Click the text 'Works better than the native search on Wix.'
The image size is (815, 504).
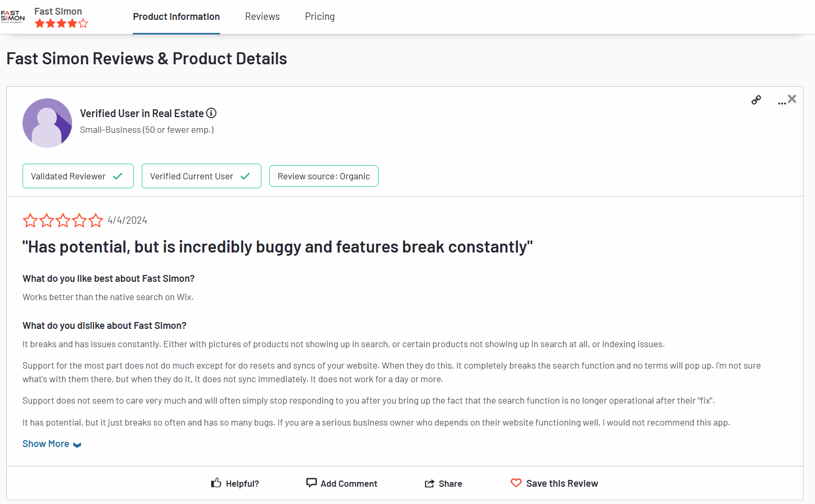point(108,297)
